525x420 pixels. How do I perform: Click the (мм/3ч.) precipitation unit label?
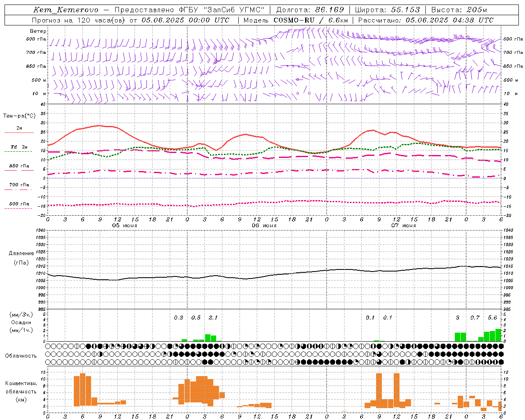[x=21, y=315]
